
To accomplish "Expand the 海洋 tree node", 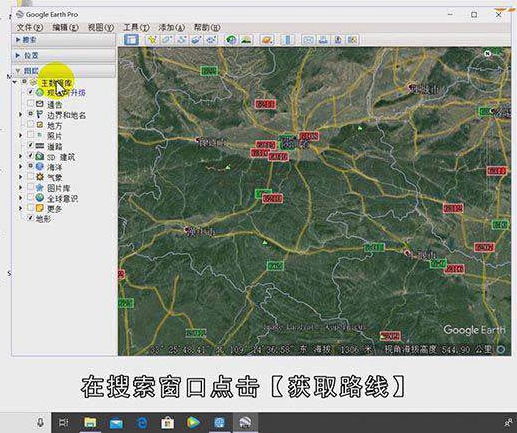I will pos(21,166).
